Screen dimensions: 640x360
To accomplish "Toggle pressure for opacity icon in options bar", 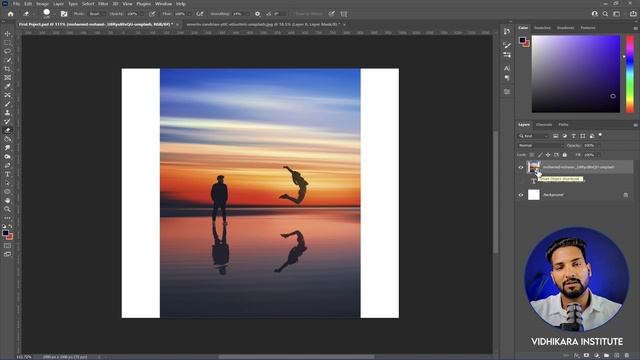I will coord(152,14).
